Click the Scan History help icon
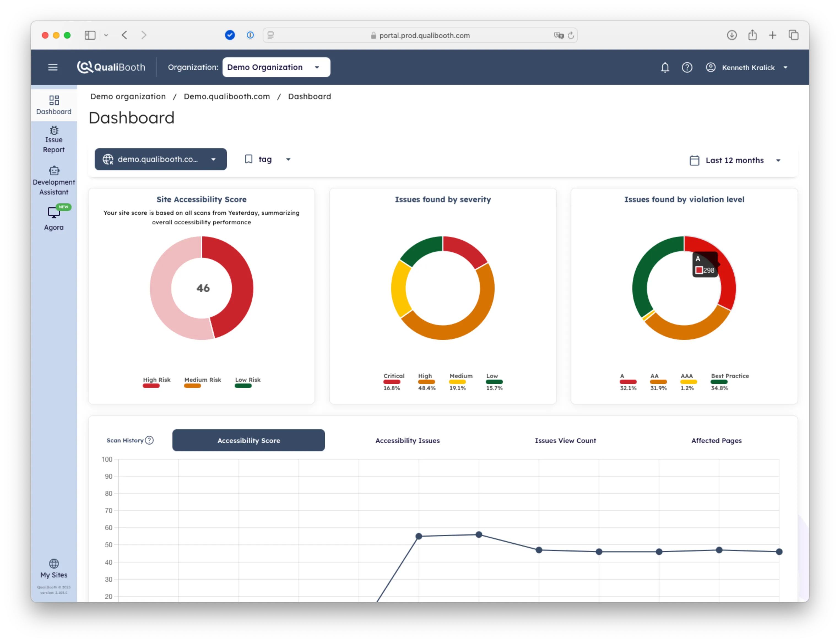Image resolution: width=840 pixels, height=643 pixels. coord(150,441)
